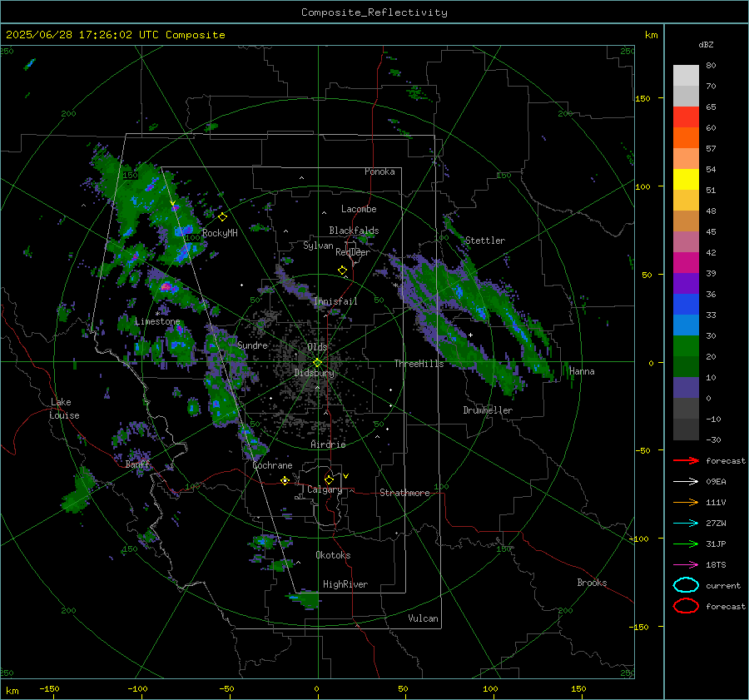
Task: Select the purple 39 dBZ color swatch
Action: point(686,283)
